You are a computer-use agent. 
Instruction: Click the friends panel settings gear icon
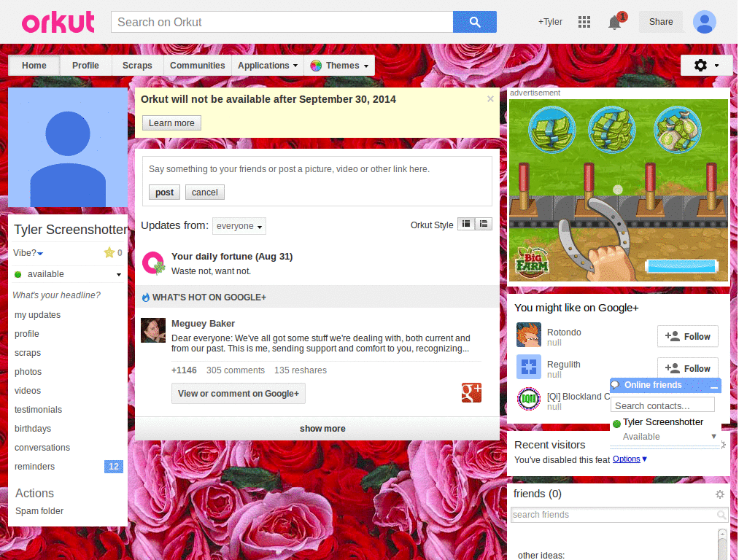720,494
